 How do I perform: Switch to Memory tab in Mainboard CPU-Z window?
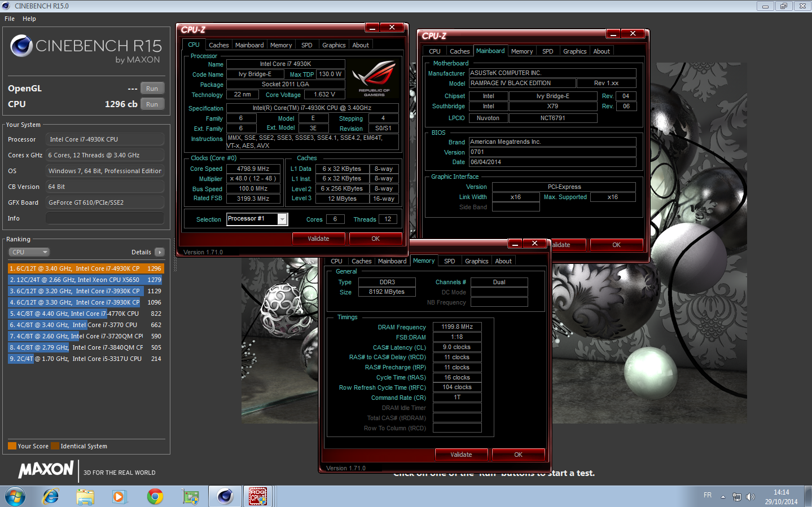point(522,51)
